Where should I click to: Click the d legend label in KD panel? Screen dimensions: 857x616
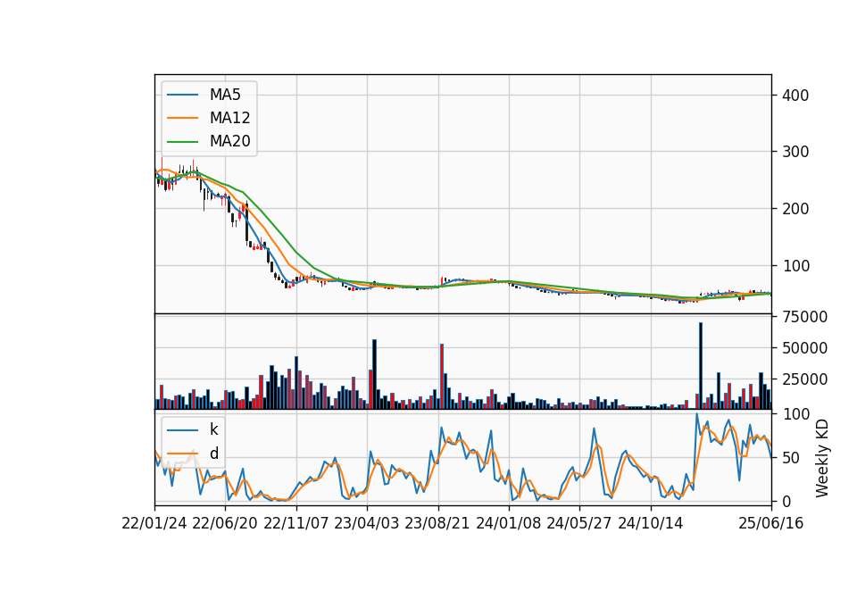[213, 454]
